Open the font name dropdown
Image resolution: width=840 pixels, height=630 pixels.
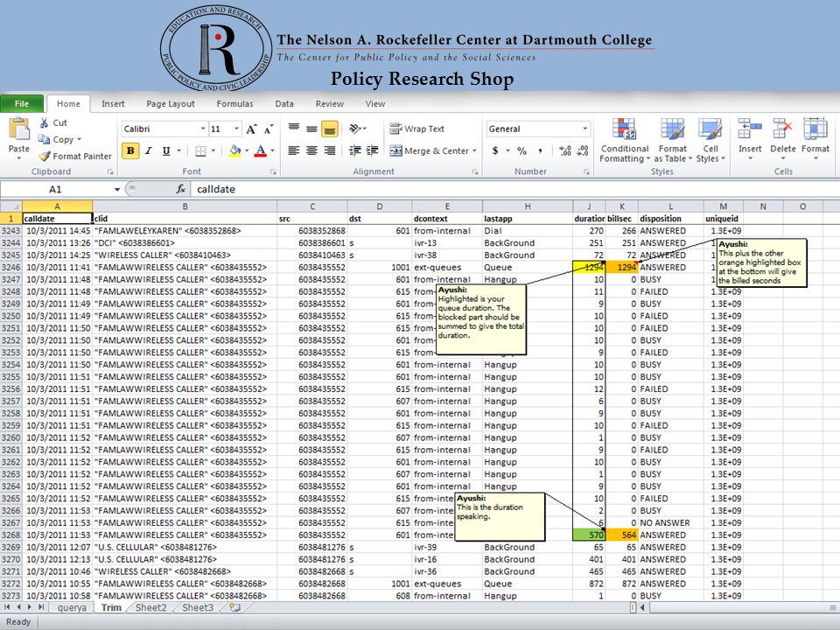203,129
